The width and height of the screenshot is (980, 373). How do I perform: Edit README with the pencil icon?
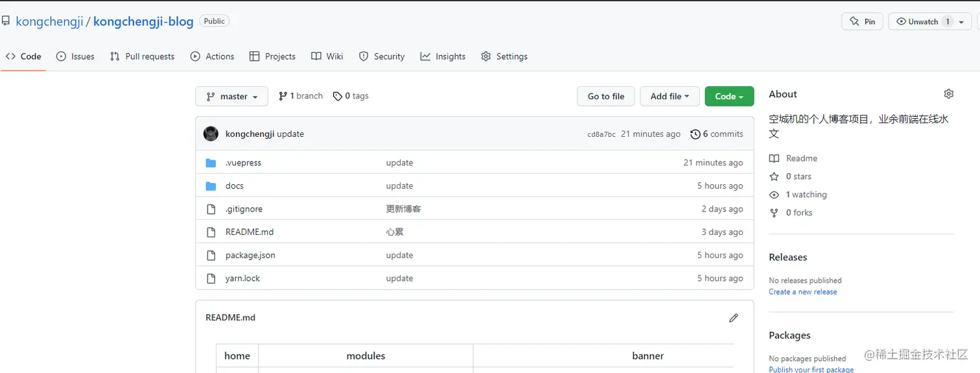[733, 318]
